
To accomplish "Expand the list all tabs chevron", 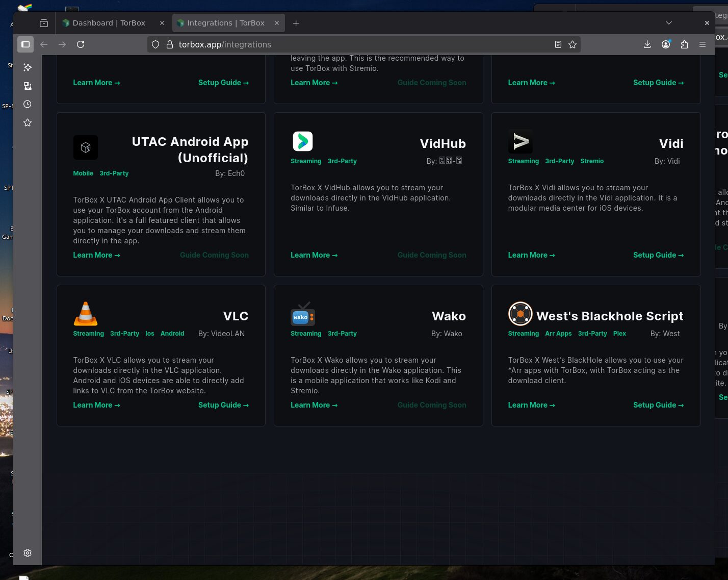I will click(x=669, y=23).
